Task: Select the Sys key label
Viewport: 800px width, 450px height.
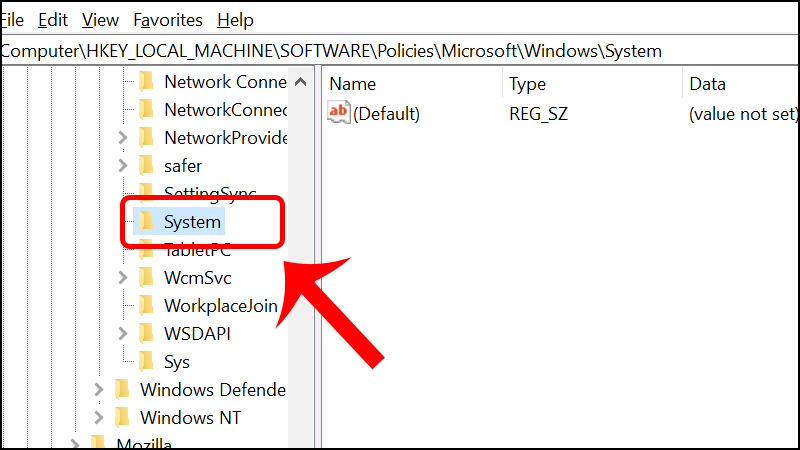Action: (177, 362)
